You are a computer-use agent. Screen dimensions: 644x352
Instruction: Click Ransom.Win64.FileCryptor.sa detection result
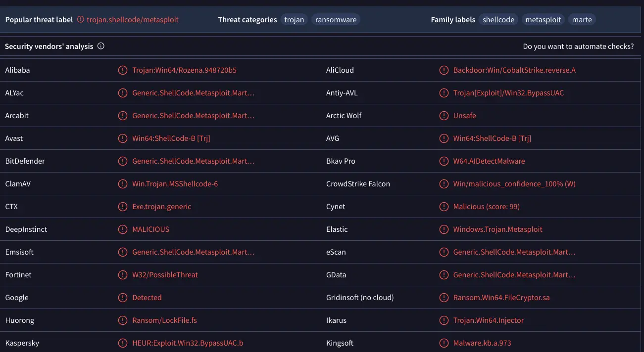[501, 298]
